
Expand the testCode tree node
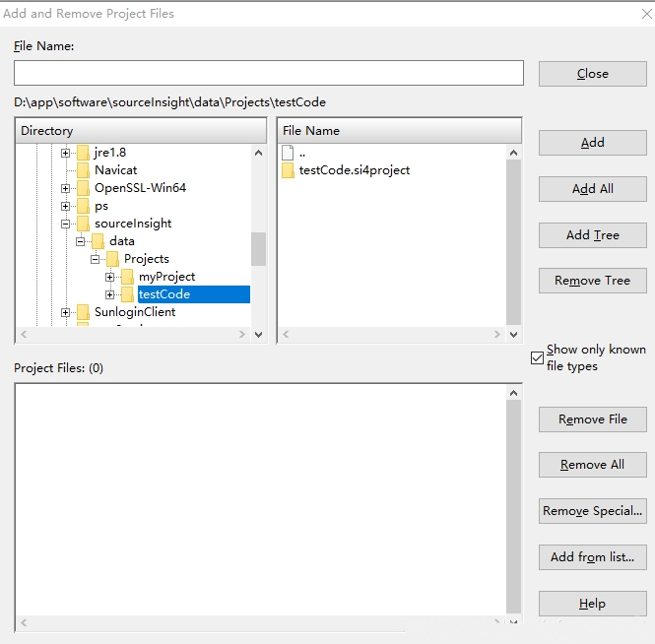point(110,294)
